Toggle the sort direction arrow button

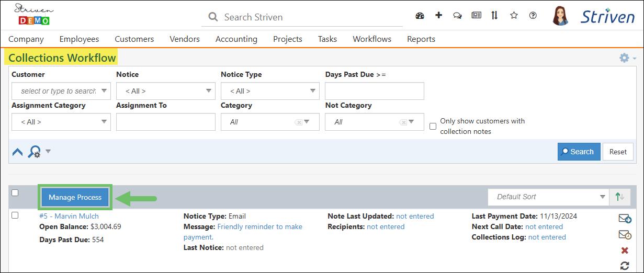tap(620, 197)
